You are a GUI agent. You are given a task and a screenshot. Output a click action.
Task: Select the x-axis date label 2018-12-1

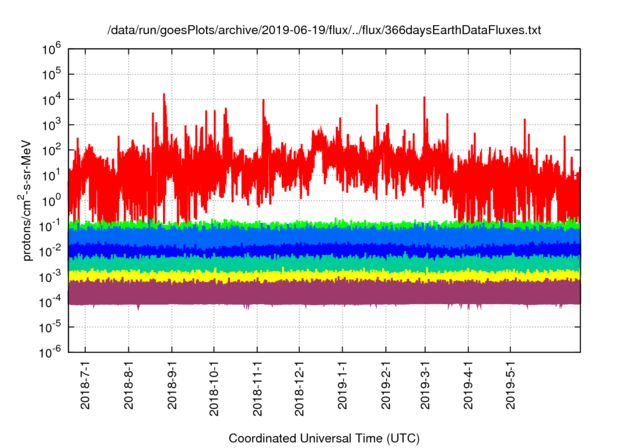[299, 388]
